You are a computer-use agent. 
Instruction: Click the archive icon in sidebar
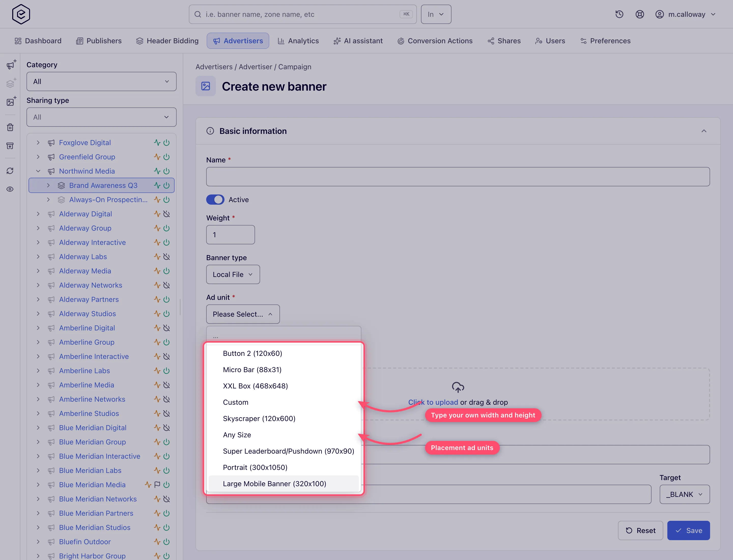[10, 146]
